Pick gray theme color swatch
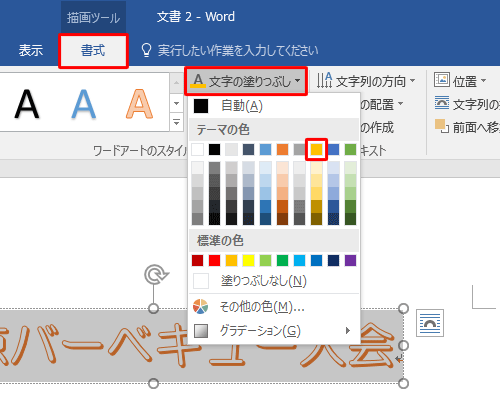This screenshot has height=395, width=500. 300,150
